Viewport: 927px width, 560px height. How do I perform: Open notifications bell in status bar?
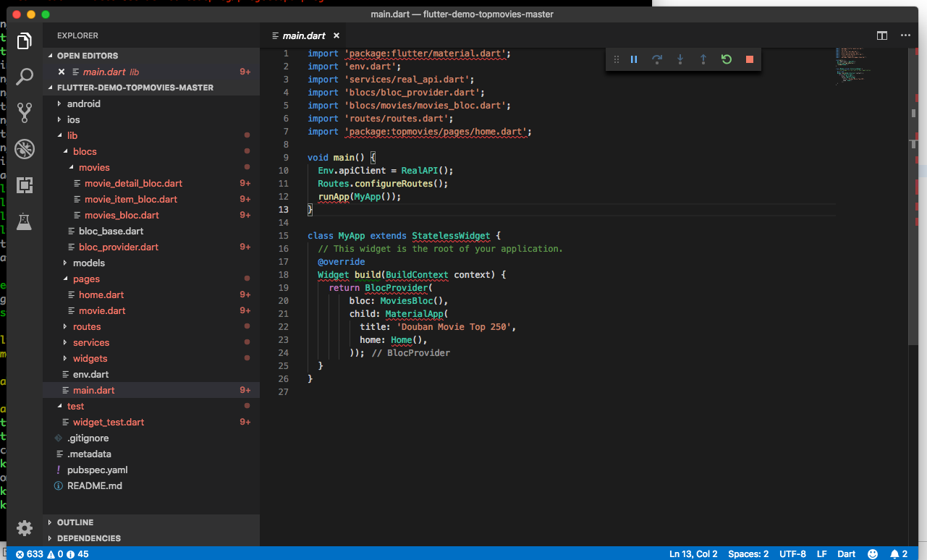(899, 553)
